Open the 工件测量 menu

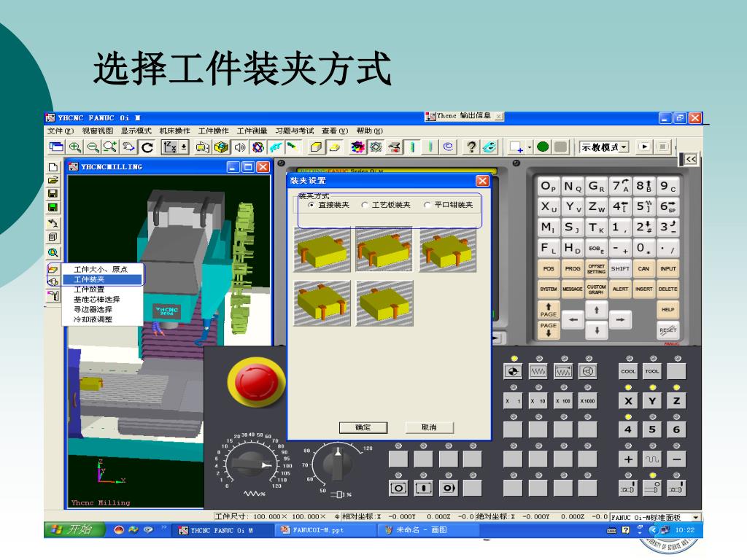click(252, 131)
